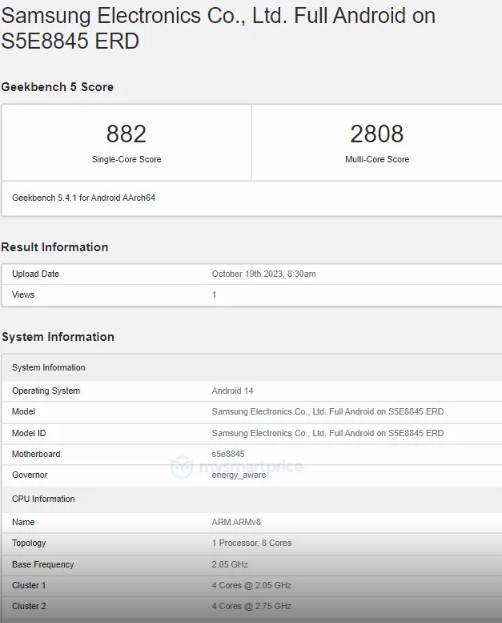Select the Model ID row's Samsung value
The image size is (502, 623).
click(x=328, y=433)
